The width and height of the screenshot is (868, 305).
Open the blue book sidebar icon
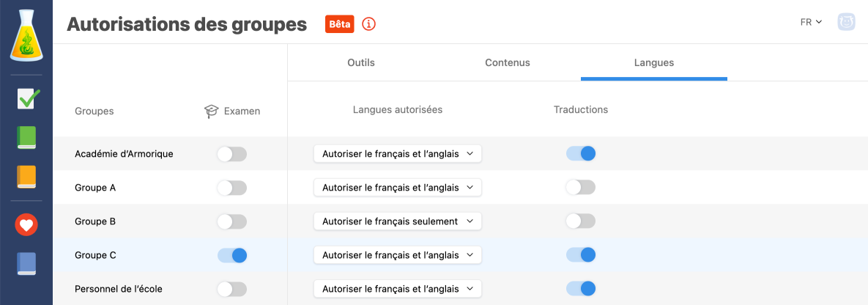(26, 264)
